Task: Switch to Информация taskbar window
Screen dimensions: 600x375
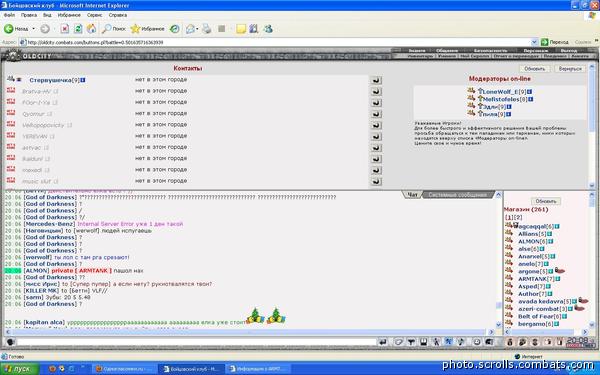Action: pos(258,369)
